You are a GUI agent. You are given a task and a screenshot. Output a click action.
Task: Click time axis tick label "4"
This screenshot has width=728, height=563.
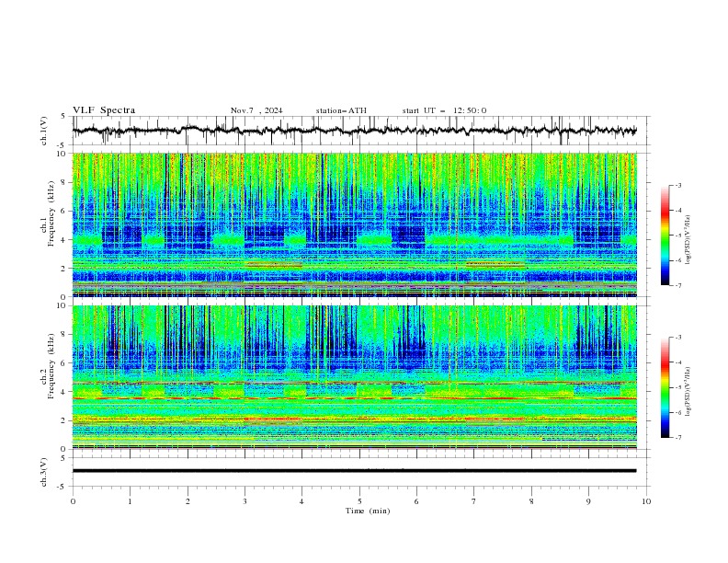(301, 501)
